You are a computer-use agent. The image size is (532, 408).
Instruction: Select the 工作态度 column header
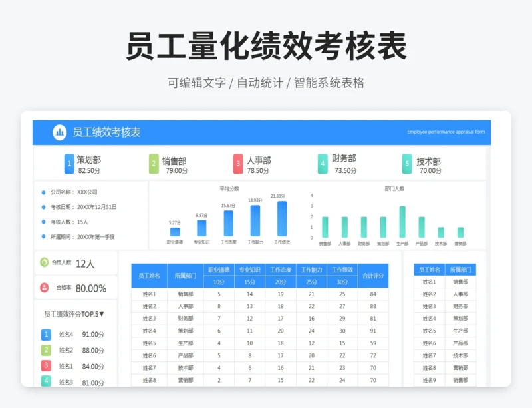[281, 270]
